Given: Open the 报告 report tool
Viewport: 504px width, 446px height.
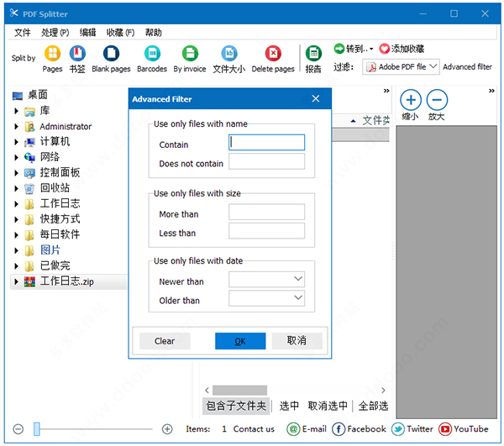Looking at the screenshot, I should pos(313,54).
